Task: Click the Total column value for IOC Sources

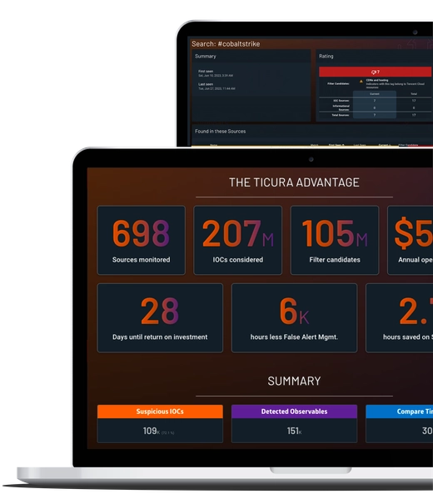Action: 414,101
